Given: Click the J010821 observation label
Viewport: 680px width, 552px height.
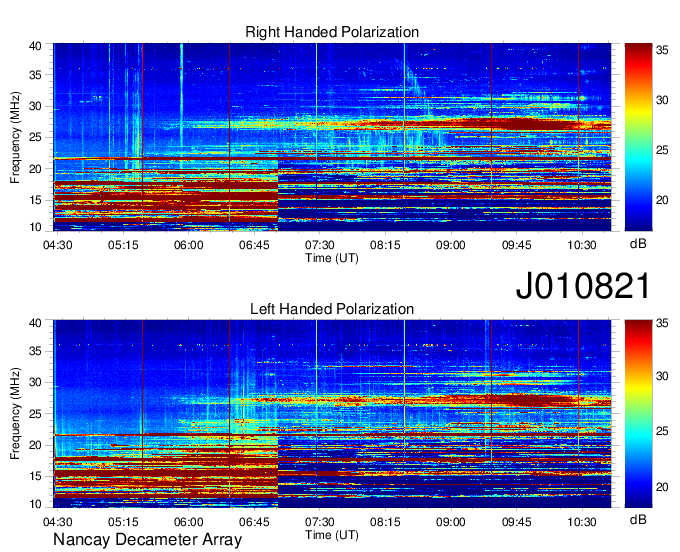Looking at the screenshot, I should pyautogui.click(x=583, y=286).
